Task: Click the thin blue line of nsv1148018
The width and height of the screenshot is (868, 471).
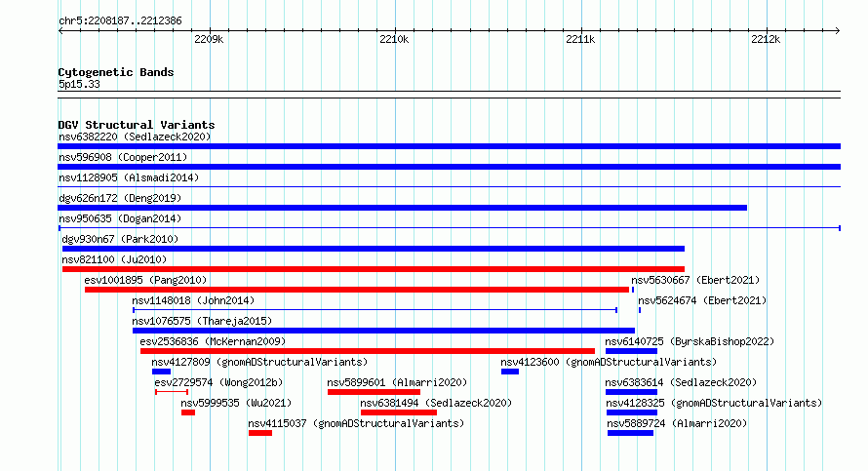Action: [x=375, y=310]
